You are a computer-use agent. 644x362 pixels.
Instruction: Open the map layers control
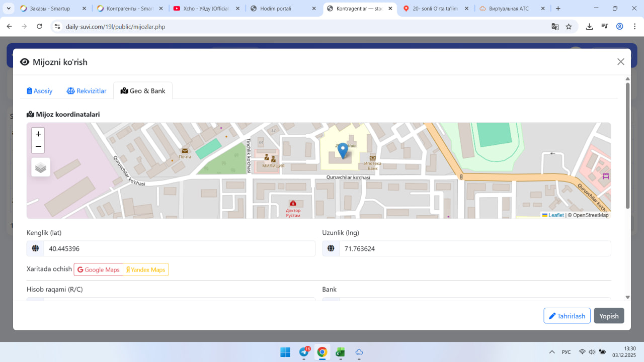(x=41, y=167)
